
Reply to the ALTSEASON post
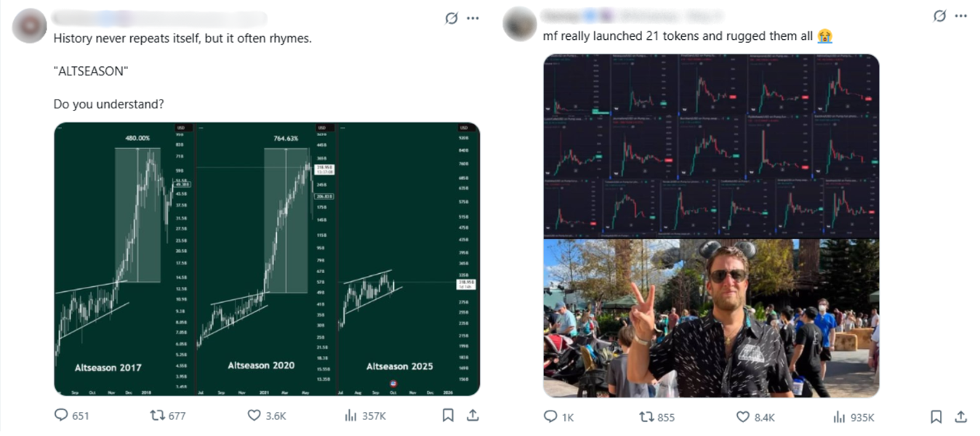pyautogui.click(x=62, y=416)
